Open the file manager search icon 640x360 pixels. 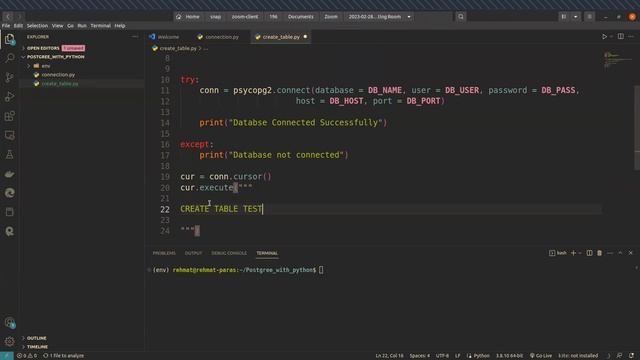click(461, 17)
